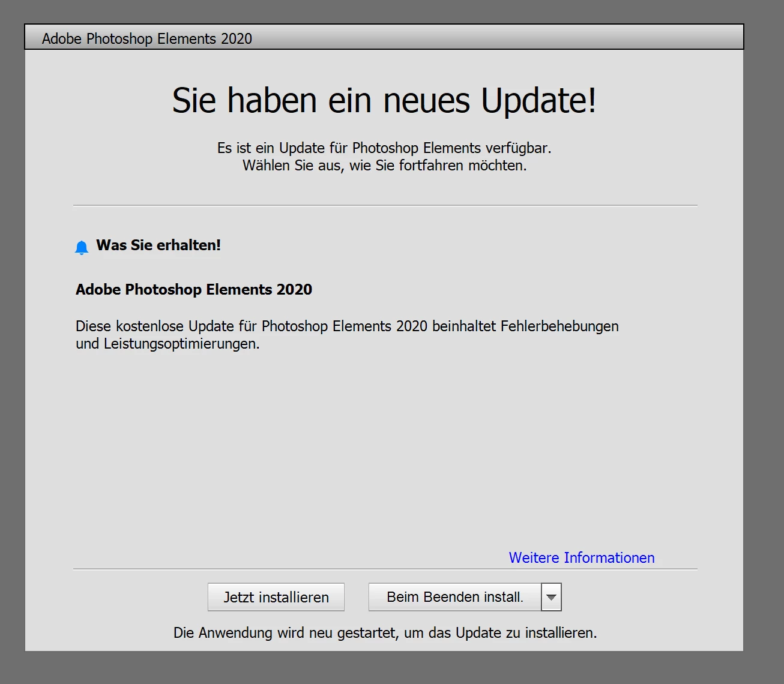Screen dimensions: 784x684
Task: Click the 'Sie haben ein neues Update!' headline
Action: [x=384, y=100]
